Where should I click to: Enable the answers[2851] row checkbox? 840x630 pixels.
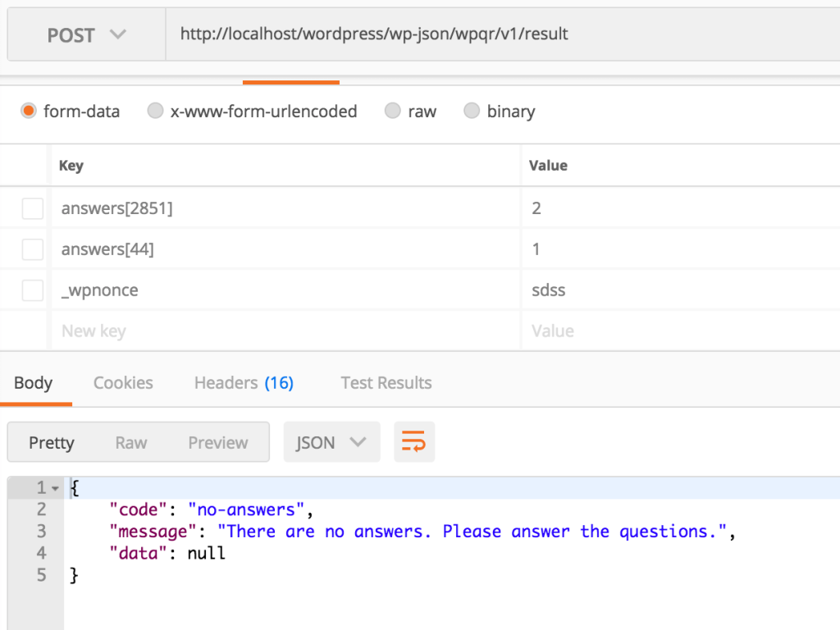(33, 208)
